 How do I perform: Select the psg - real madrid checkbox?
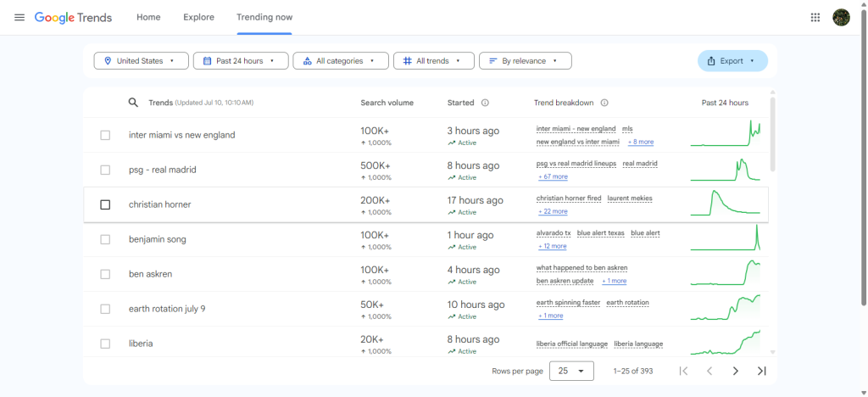click(x=105, y=170)
